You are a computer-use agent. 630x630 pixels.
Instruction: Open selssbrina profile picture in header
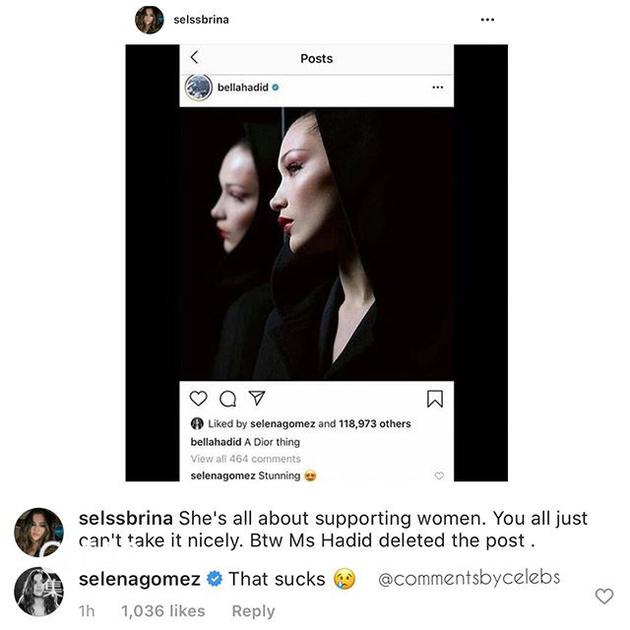pos(149,20)
